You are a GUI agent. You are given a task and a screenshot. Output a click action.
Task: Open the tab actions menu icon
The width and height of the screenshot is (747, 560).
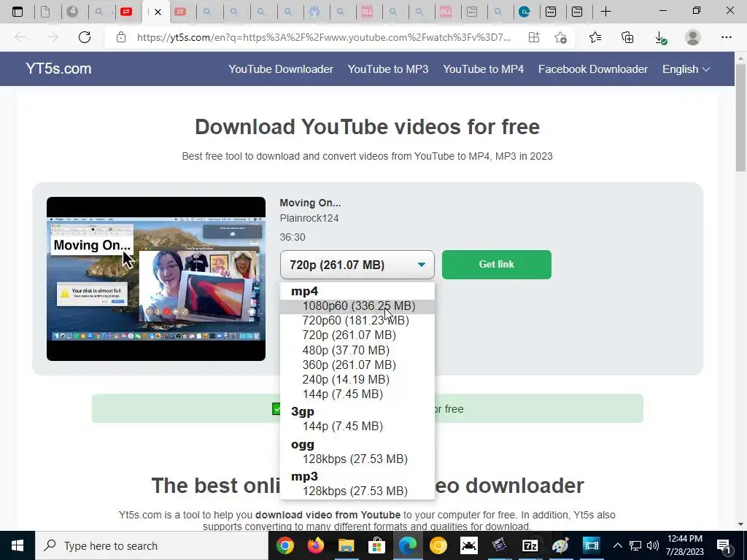pos(18,12)
